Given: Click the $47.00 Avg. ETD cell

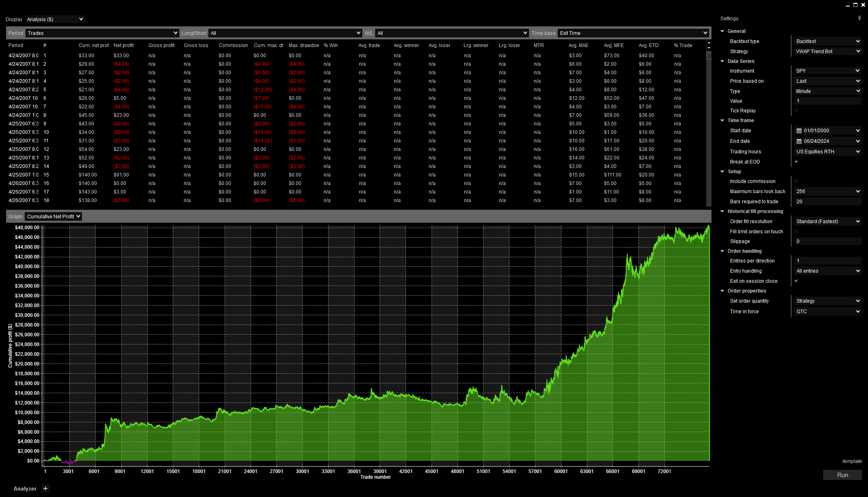Looking at the screenshot, I should (x=647, y=98).
